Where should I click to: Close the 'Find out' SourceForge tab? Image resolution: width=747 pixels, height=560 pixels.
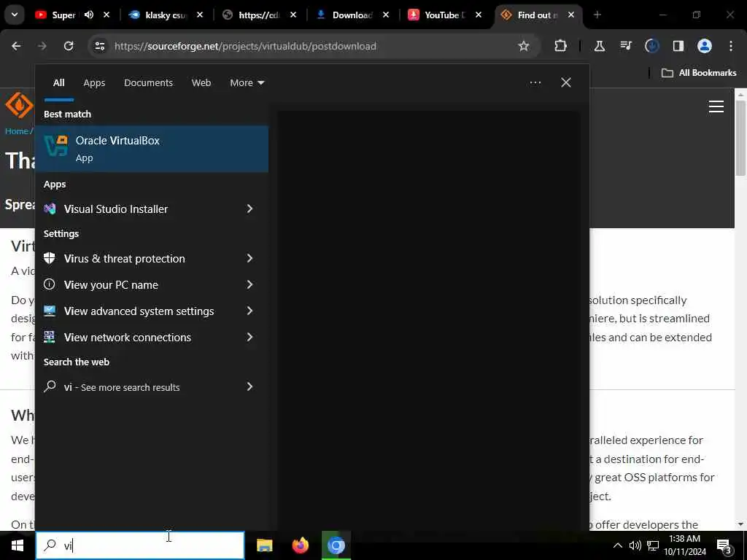pyautogui.click(x=571, y=15)
